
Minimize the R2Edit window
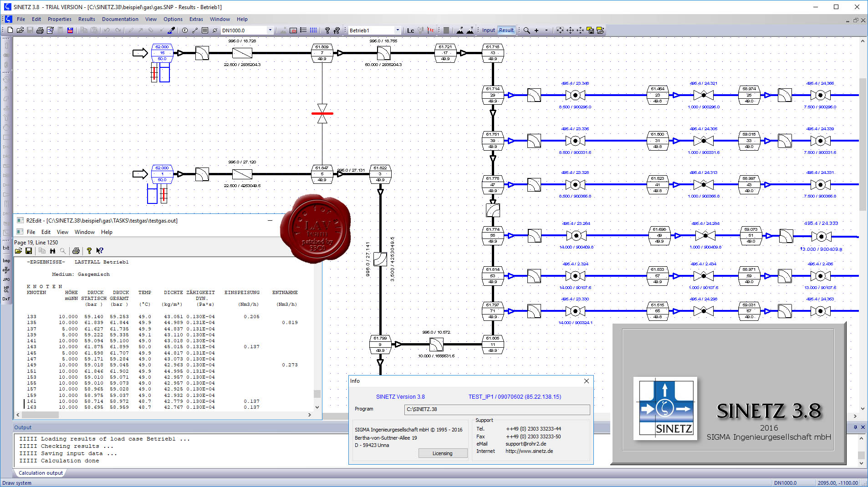pyautogui.click(x=270, y=220)
